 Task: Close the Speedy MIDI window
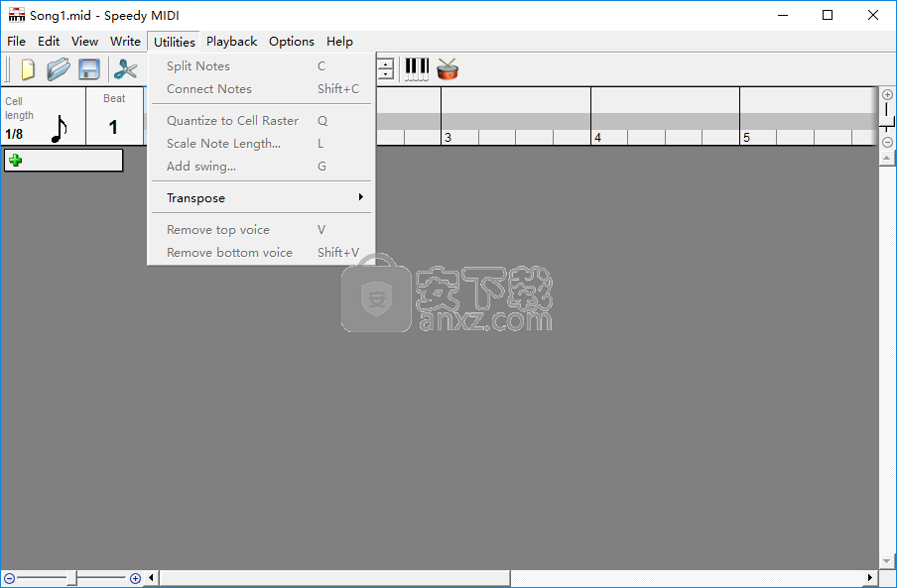click(873, 16)
